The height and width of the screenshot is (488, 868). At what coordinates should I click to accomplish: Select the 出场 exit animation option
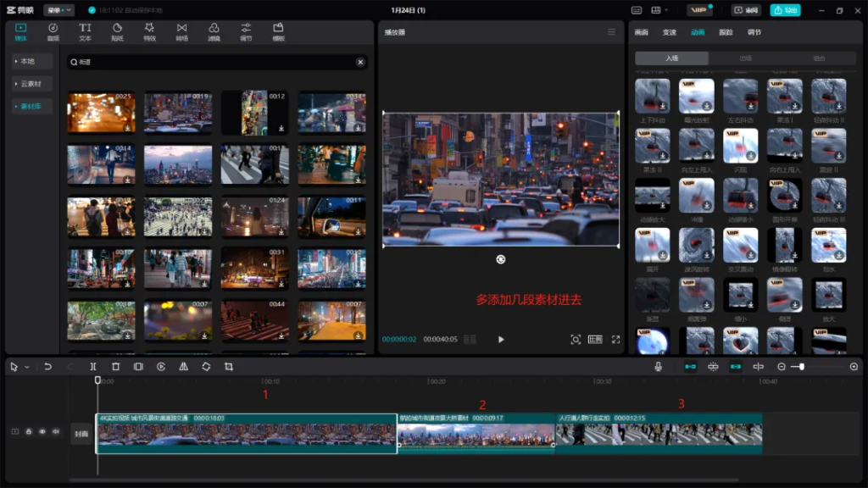coord(745,58)
